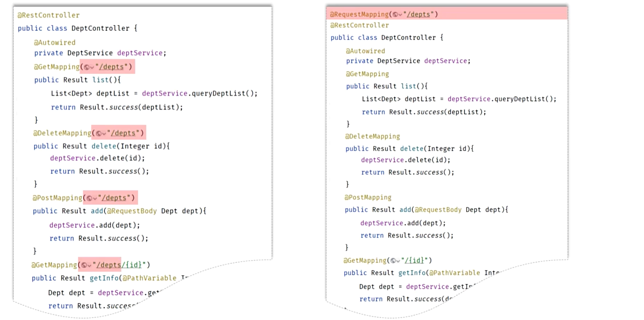This screenshot has height=320, width=644.
Task: Click globe icon in left @GetMapping("/depts")
Action: point(87,67)
